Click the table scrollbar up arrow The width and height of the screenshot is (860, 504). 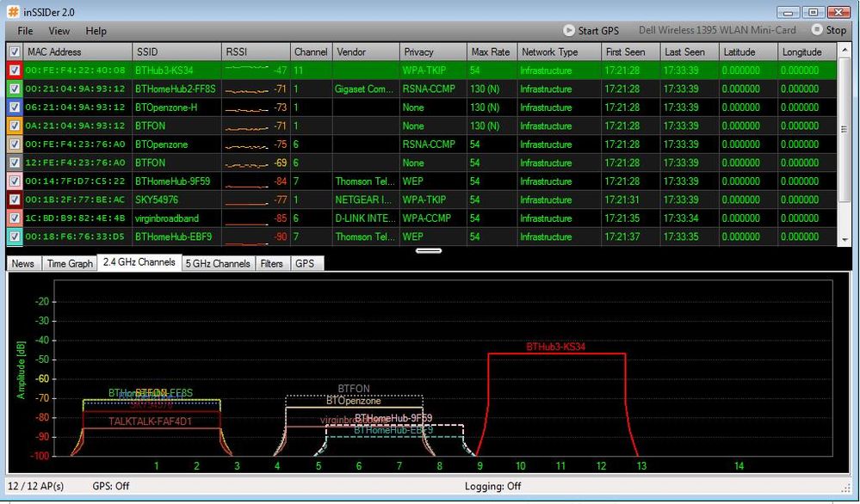pyautogui.click(x=844, y=49)
